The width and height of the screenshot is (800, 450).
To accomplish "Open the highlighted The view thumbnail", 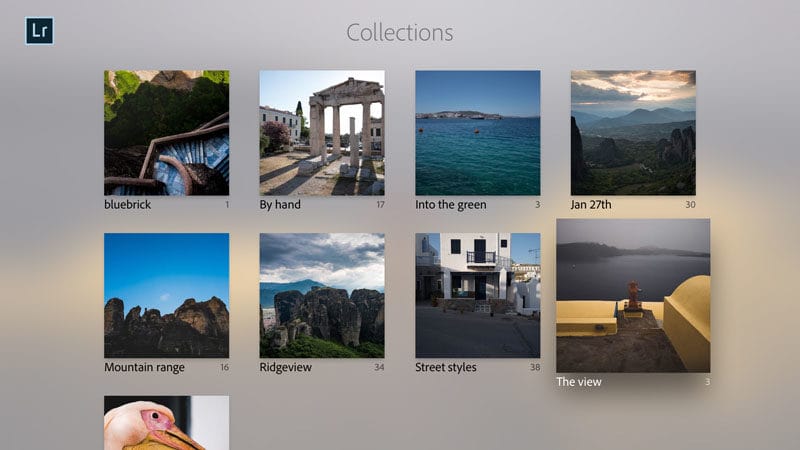I will coord(633,295).
